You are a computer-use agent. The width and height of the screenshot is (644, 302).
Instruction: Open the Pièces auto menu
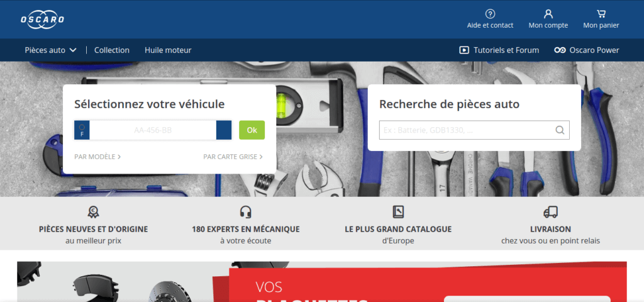pyautogui.click(x=50, y=50)
